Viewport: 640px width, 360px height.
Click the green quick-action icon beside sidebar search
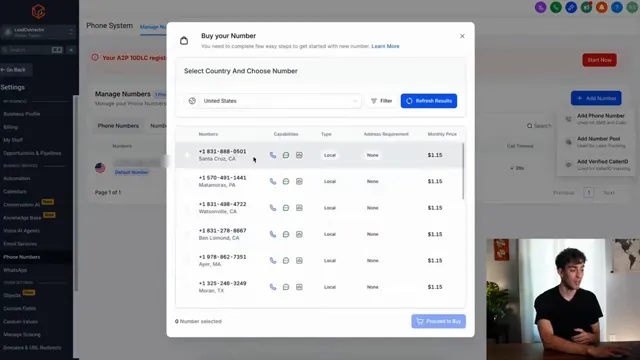[x=71, y=50]
